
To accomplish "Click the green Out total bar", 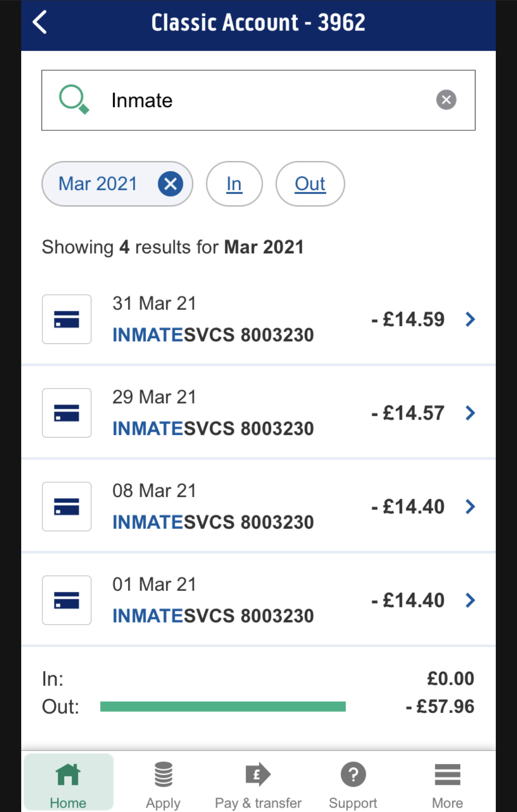I will point(223,706).
